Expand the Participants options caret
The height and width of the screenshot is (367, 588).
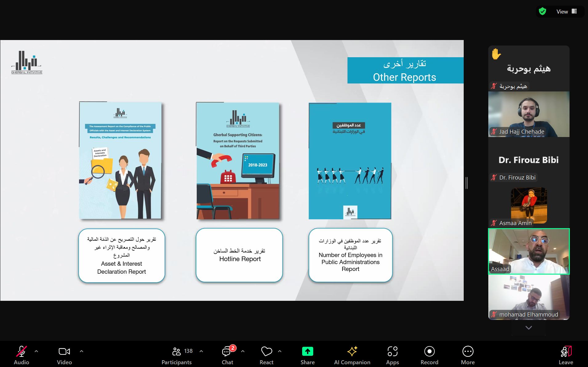201,351
